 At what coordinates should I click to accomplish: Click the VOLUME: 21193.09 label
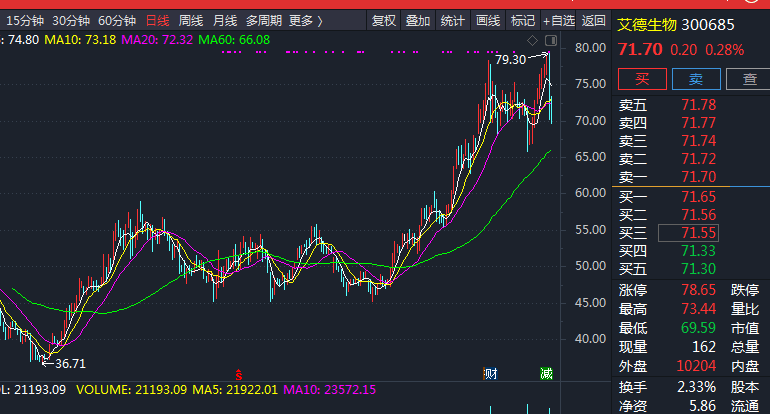[x=132, y=390]
